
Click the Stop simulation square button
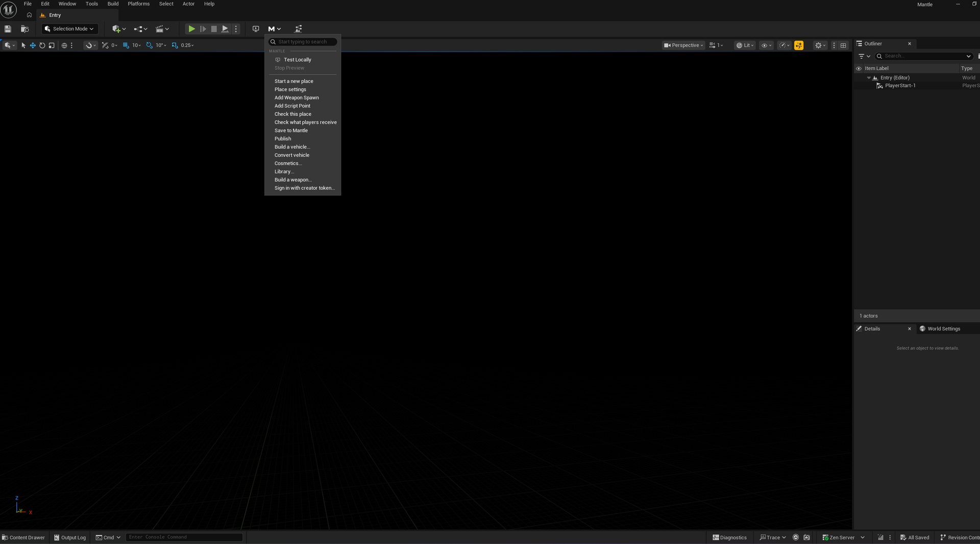click(x=214, y=29)
